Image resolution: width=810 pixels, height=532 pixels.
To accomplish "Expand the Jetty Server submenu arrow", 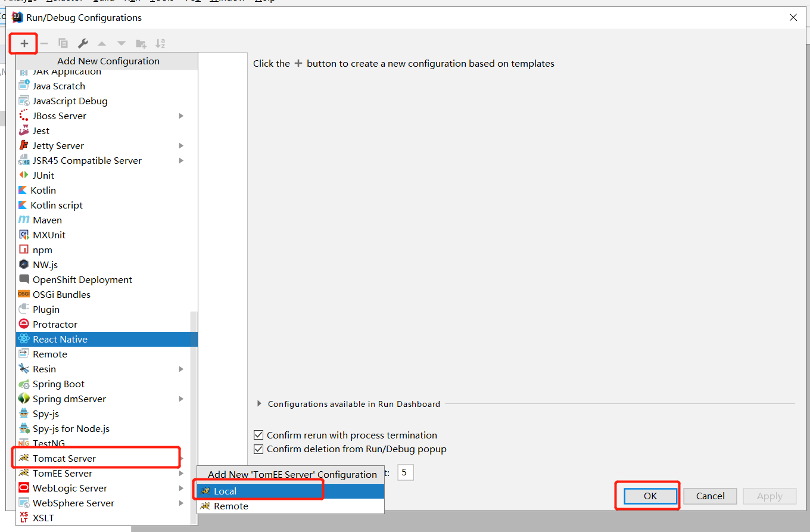I will pos(181,145).
